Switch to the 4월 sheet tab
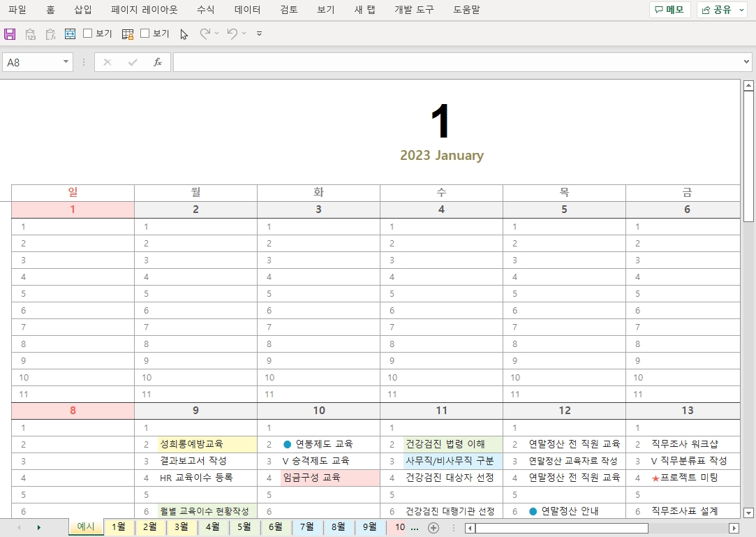This screenshot has width=756, height=537. [x=213, y=527]
